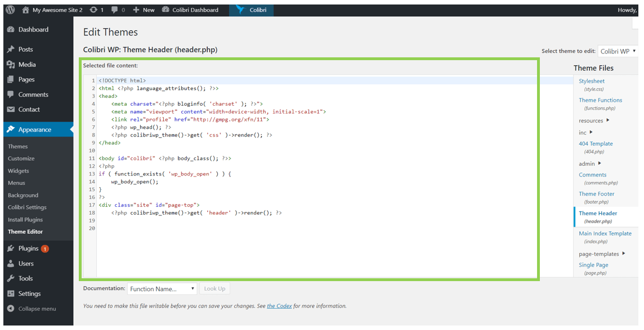Open the Tools menu icon
644x330 pixels.
tap(11, 278)
